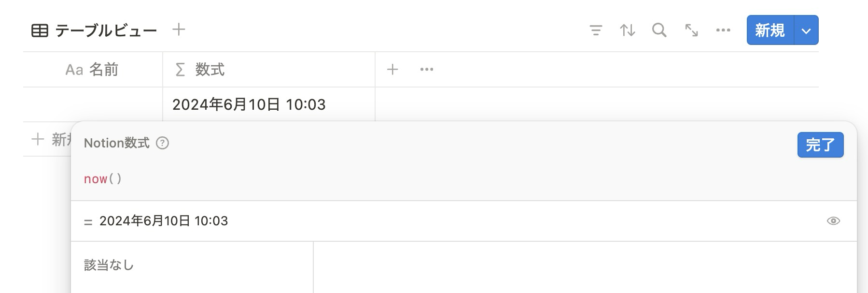Add a new property column

point(392,70)
